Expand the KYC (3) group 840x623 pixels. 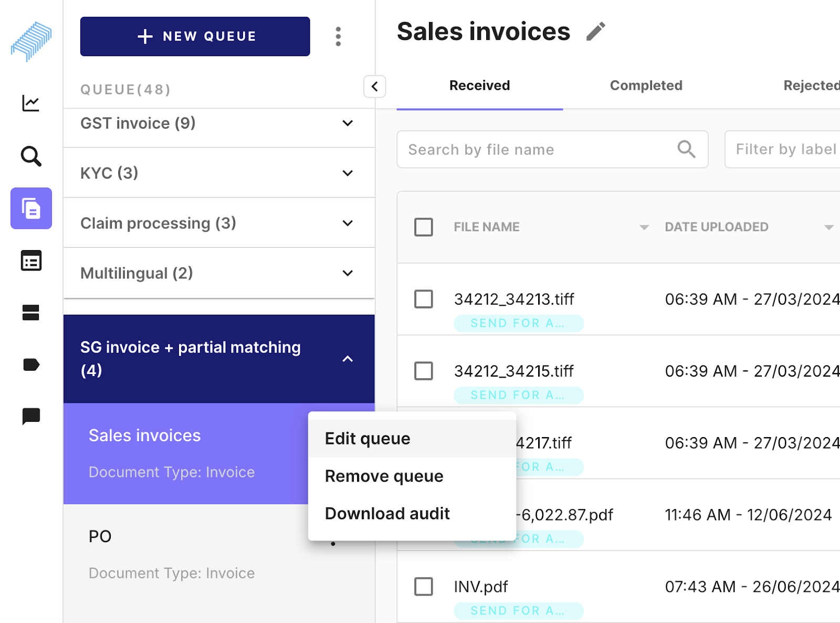click(219, 173)
